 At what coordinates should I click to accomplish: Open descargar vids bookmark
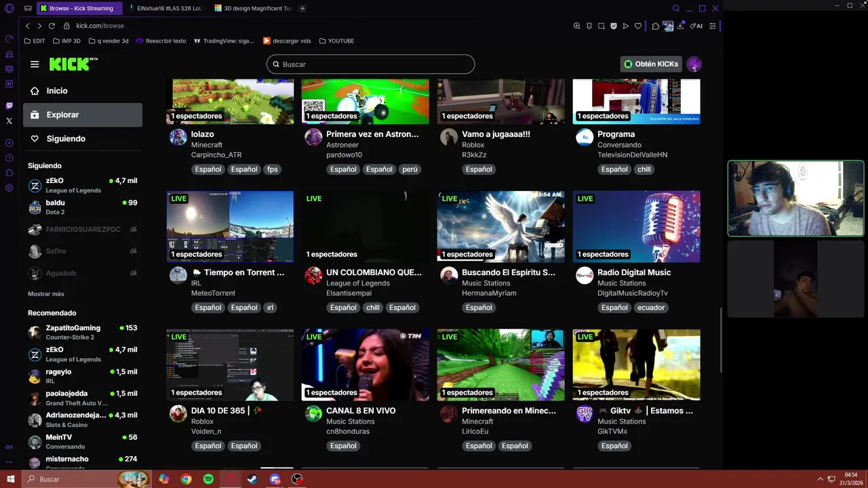[x=287, y=41]
